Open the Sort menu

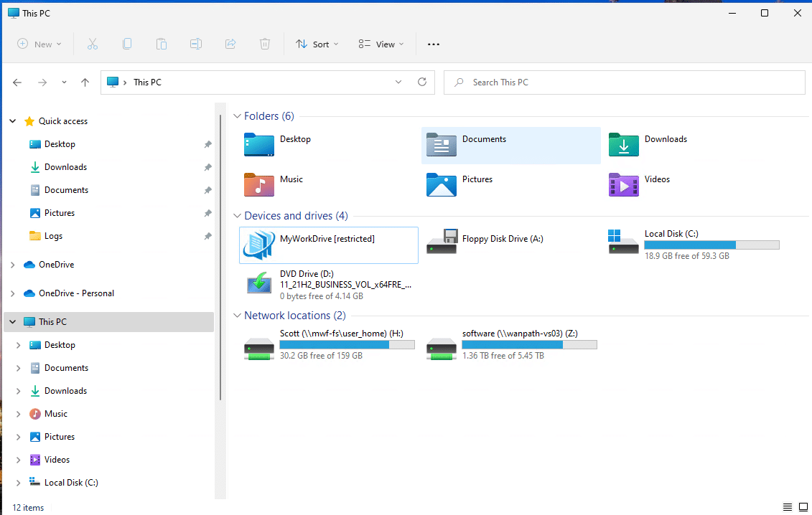317,44
